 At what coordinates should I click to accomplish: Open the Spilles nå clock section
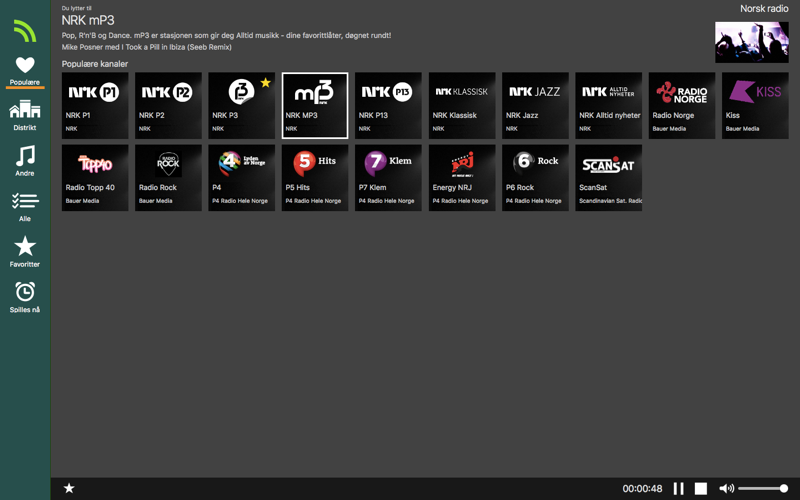25,297
